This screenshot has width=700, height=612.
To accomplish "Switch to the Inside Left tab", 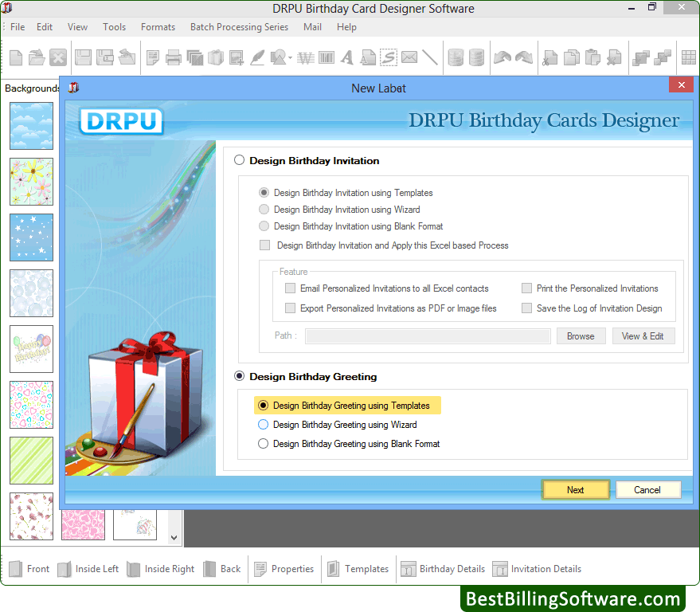I will pyautogui.click(x=88, y=569).
